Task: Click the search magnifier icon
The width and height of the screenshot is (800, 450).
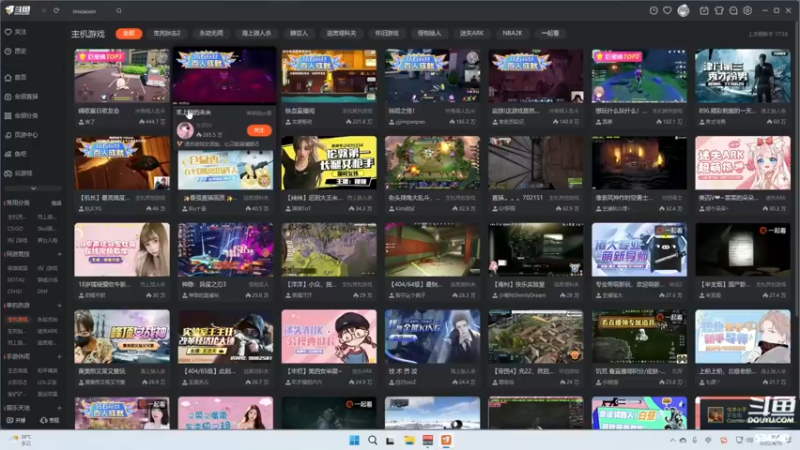Action: point(119,11)
